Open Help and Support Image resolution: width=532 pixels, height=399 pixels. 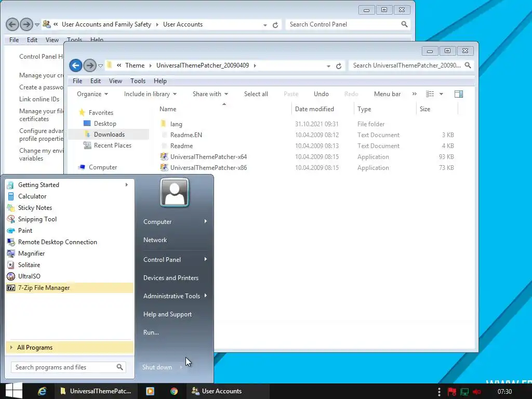[x=167, y=314]
